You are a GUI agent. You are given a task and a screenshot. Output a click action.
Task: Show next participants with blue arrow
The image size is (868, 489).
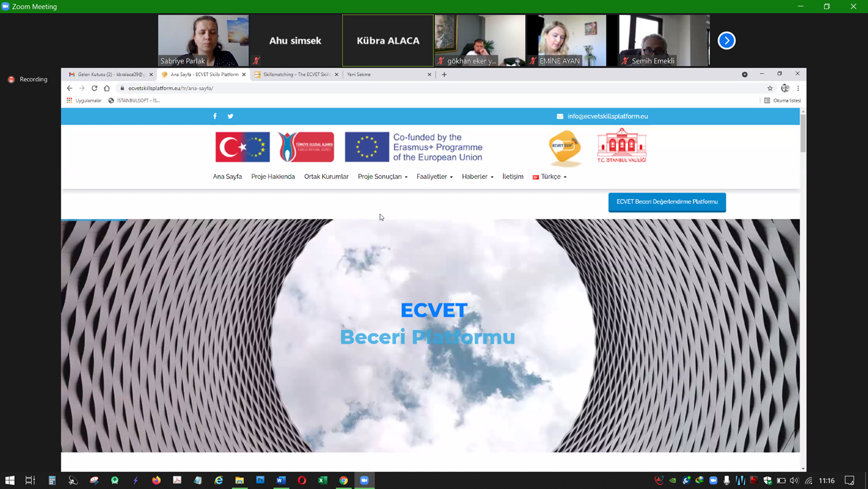[726, 40]
